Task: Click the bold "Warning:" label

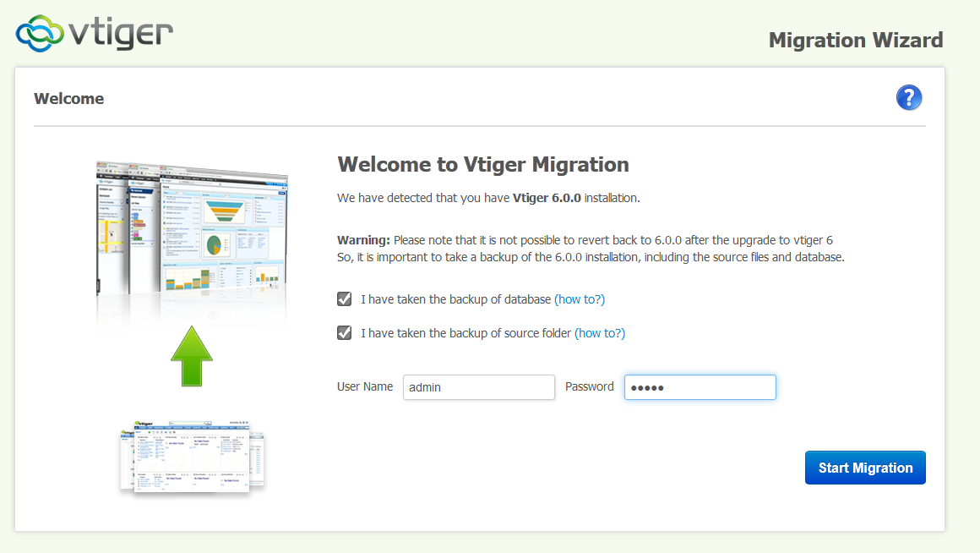Action: (364, 240)
